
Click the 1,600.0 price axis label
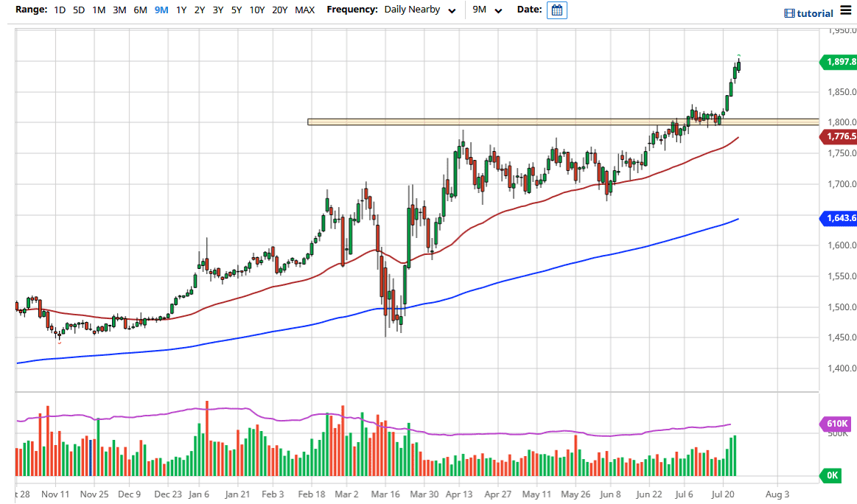pos(842,245)
